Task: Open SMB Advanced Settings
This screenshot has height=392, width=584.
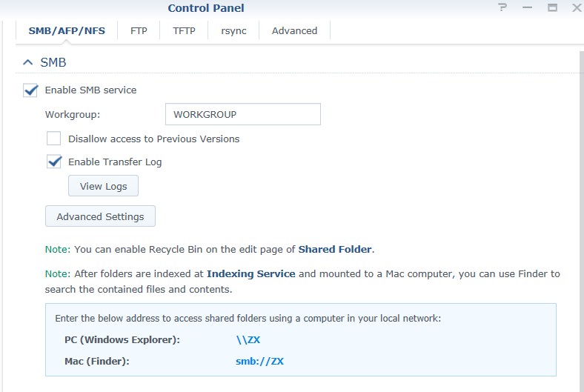Action: [100, 216]
